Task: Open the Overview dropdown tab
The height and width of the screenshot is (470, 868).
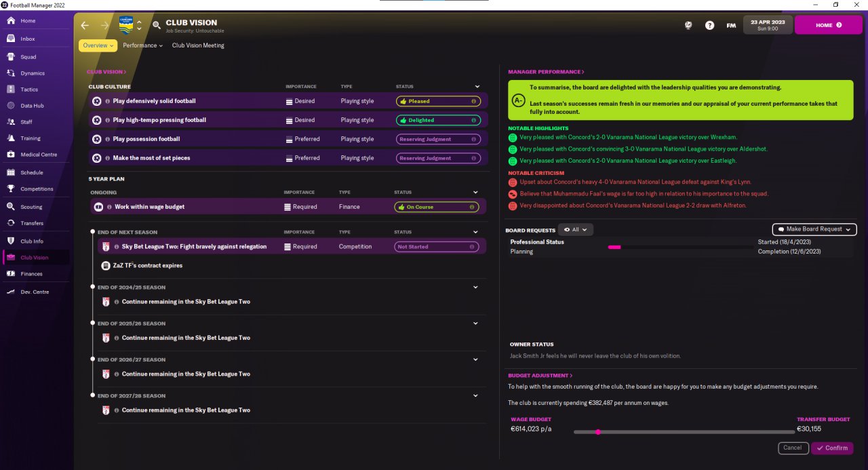Action: point(98,45)
